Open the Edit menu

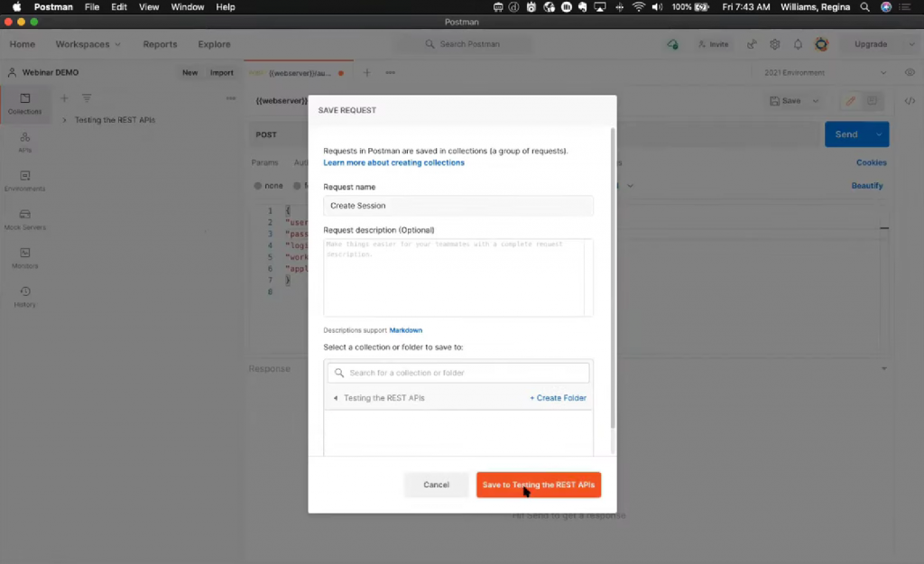tap(119, 7)
